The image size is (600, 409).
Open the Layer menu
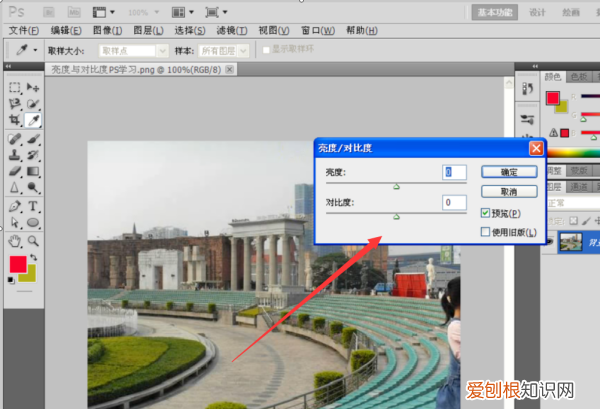[x=148, y=31]
